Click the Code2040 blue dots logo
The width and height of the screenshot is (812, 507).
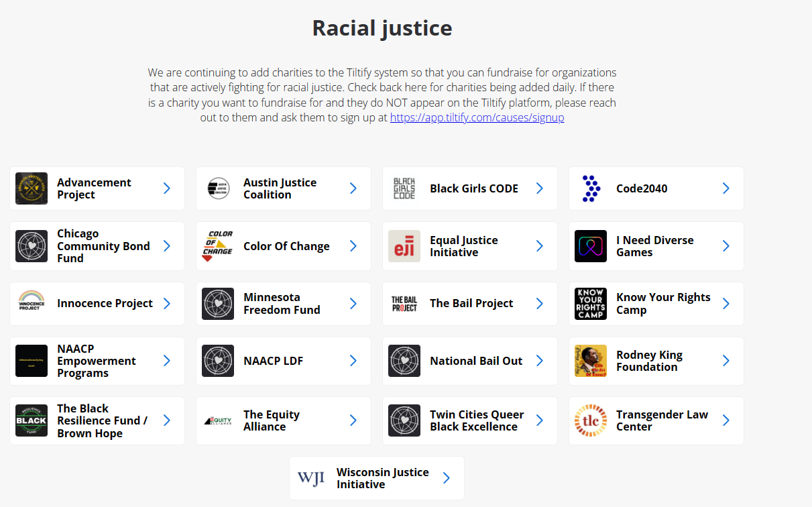[x=591, y=188]
